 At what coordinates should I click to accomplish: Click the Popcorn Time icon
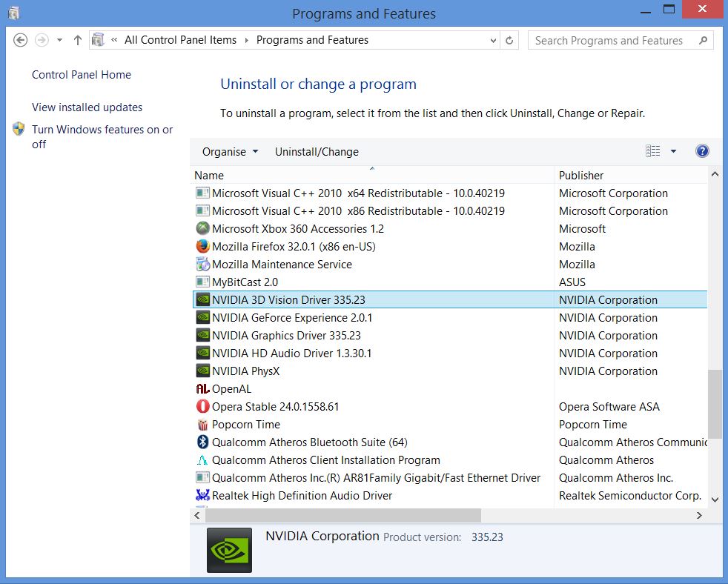pos(202,425)
